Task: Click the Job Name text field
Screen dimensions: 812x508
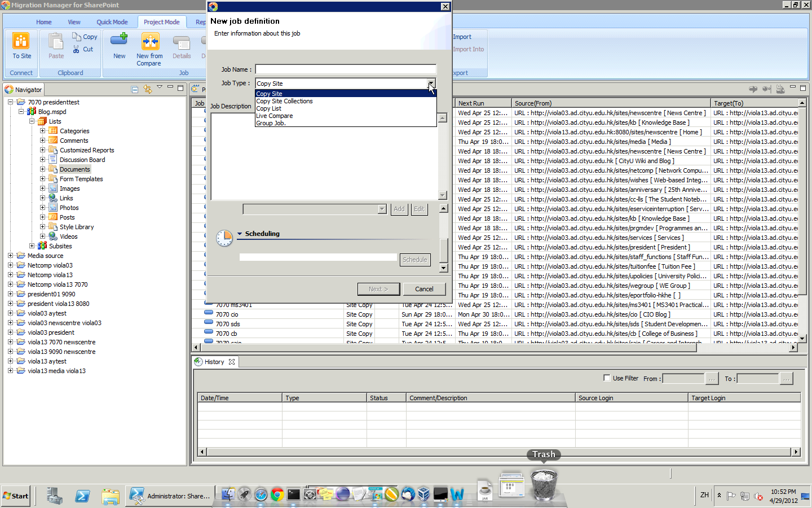Action: tap(346, 69)
